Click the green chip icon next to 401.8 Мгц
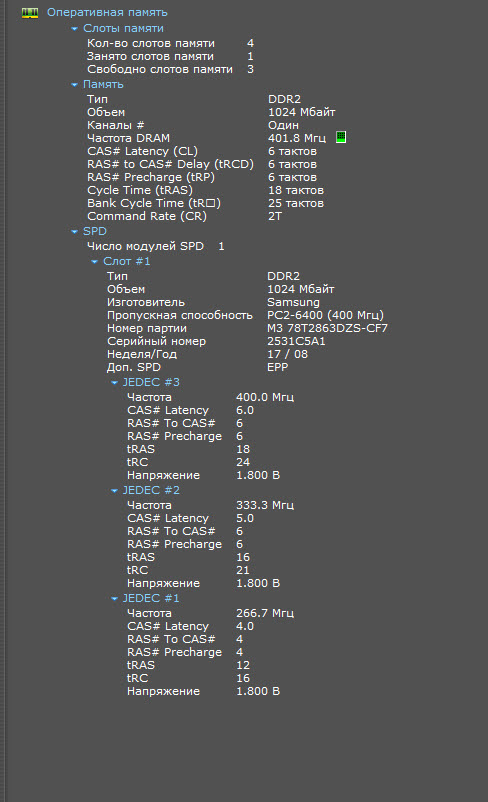Screen dimensions: 488x802 [x=341, y=137]
